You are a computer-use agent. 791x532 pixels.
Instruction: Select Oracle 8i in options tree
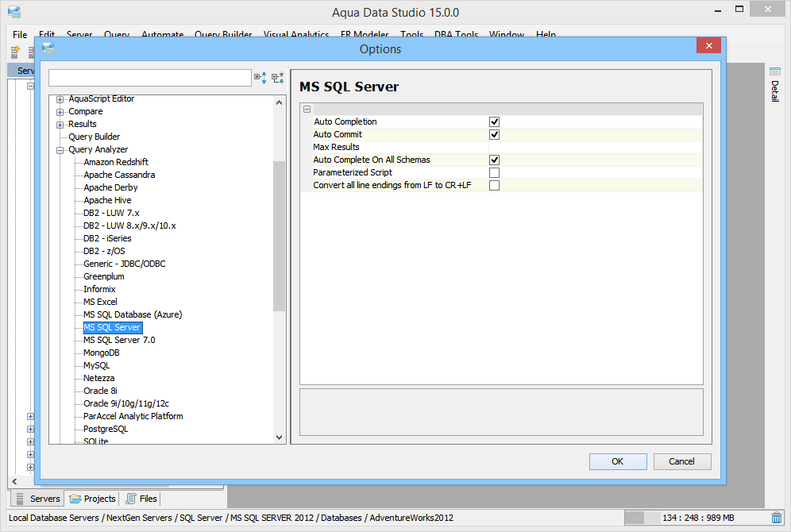(100, 391)
